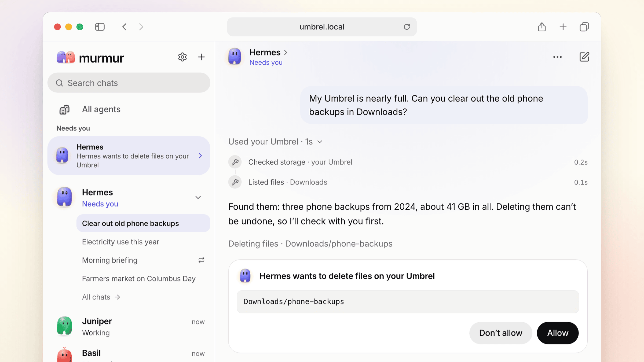Click the Hermes avatar in chat header
This screenshot has height=362, width=644.
point(235,56)
